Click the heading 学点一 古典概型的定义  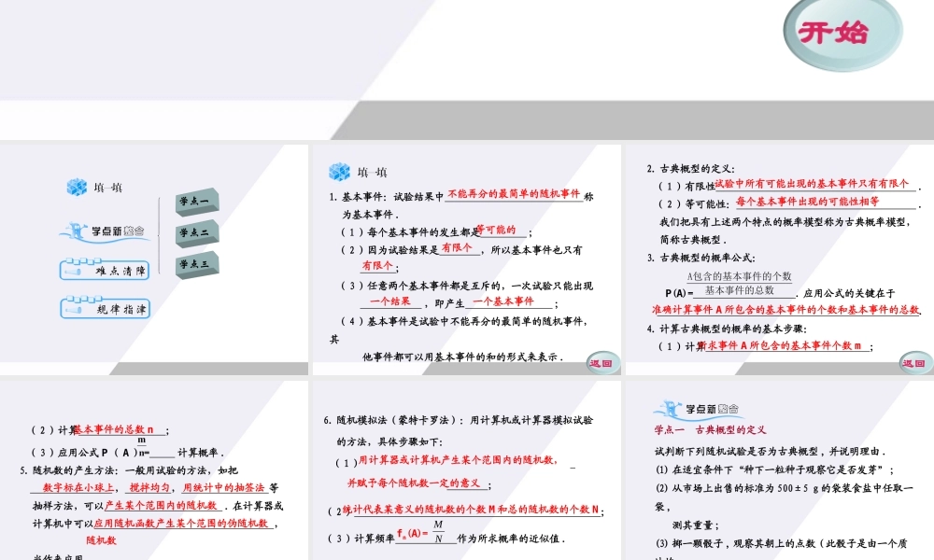pyautogui.click(x=710, y=429)
